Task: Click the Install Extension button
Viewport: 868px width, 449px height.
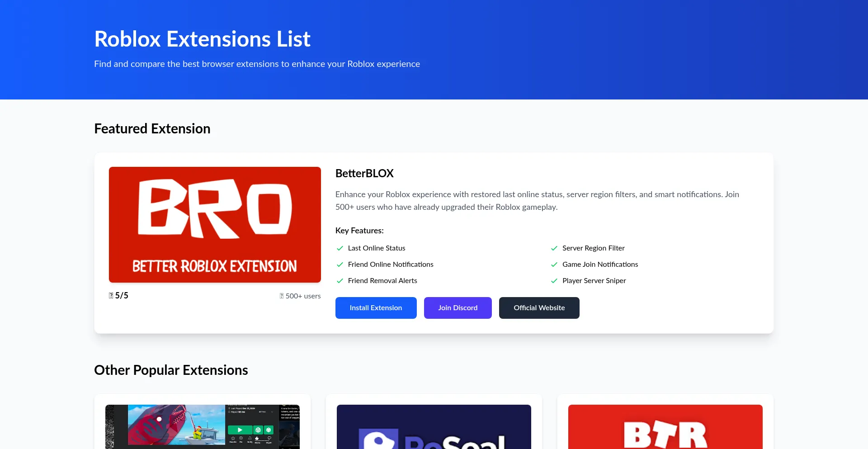Action: pos(376,308)
